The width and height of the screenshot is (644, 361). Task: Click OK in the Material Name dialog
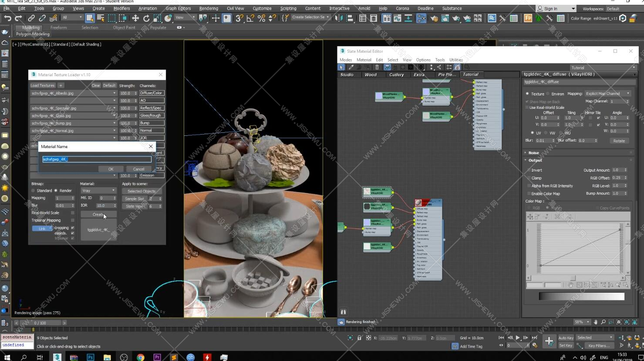tap(111, 169)
